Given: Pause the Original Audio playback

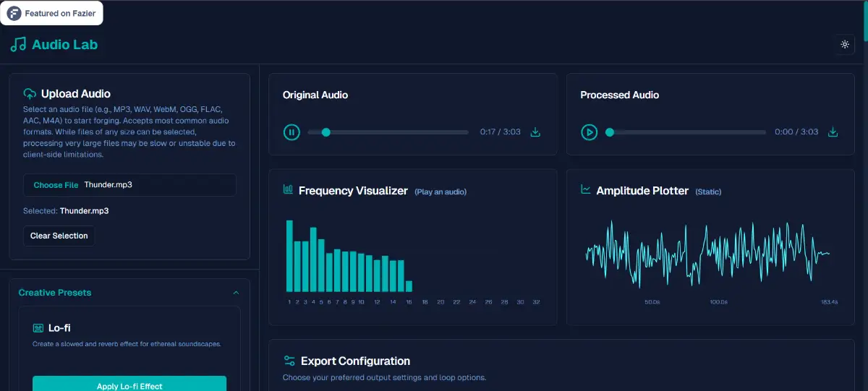Looking at the screenshot, I should click(x=291, y=132).
